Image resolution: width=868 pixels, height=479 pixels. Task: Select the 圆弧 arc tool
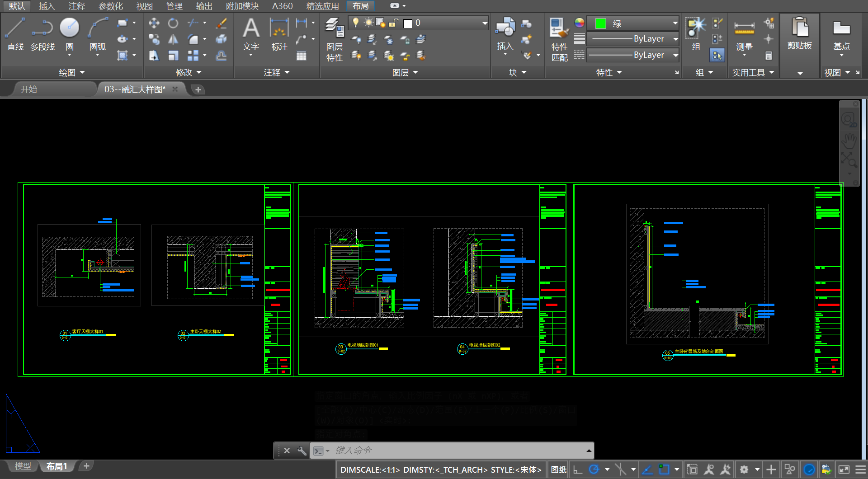(98, 34)
